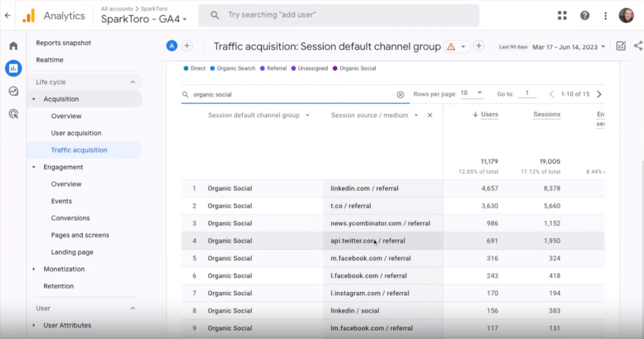This screenshot has height=339, width=644.
Task: Click the Google apps grid icon
Action: coord(562,16)
